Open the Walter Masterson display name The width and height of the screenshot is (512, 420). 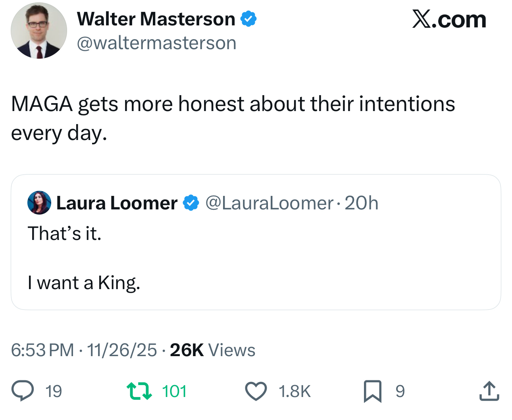coord(156,19)
